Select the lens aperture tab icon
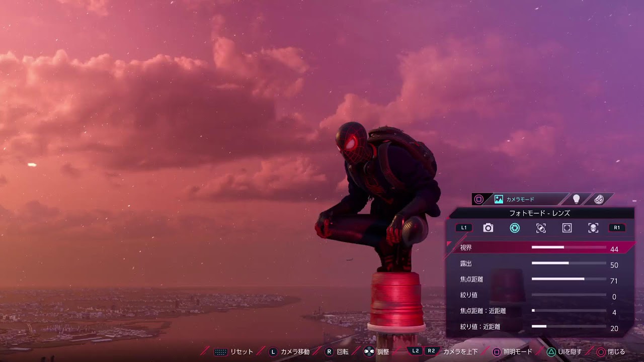This screenshot has width=644, height=362. (x=514, y=228)
